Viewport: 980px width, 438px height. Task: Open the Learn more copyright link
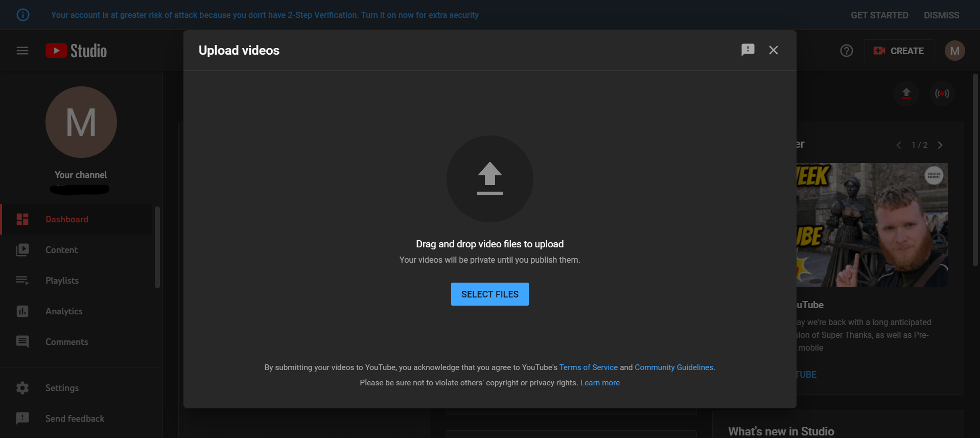point(600,383)
